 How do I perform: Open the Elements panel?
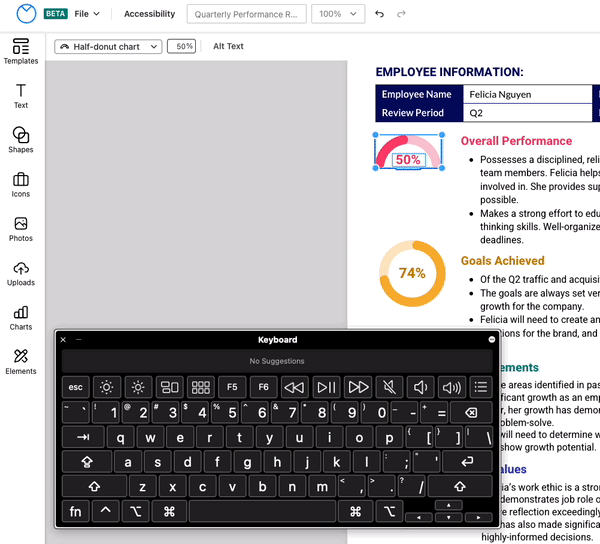tap(21, 361)
